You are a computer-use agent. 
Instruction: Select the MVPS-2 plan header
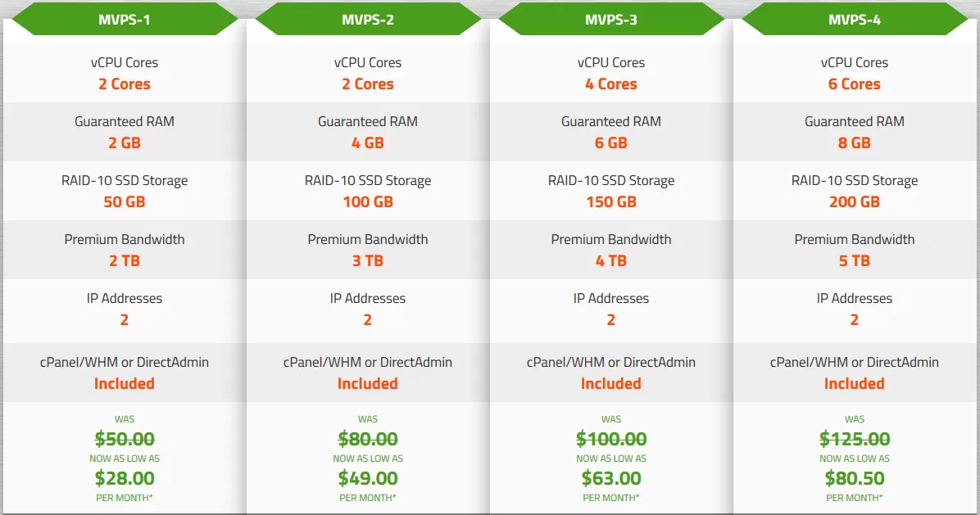point(367,20)
